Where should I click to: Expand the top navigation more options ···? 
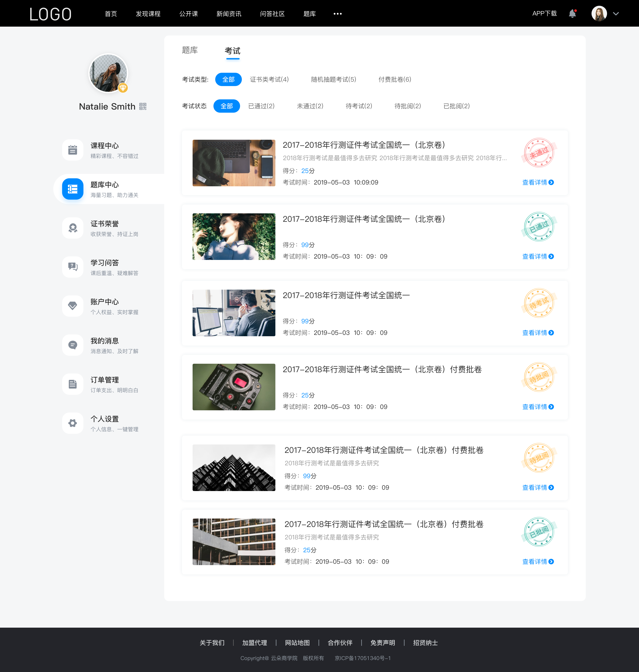(x=337, y=13)
